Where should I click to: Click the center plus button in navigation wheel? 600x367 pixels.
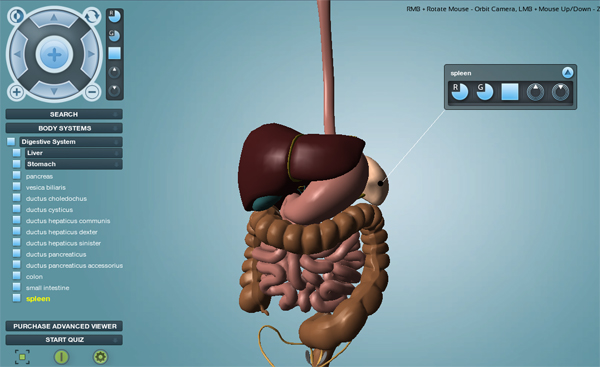tap(54, 55)
